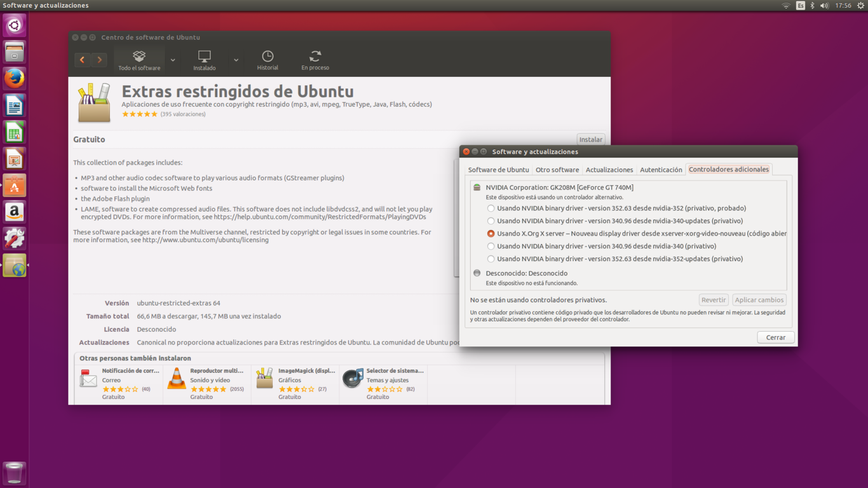Screen dimensions: 868x488
Task: Close the Software y actualizaciones window
Action: tap(466, 152)
